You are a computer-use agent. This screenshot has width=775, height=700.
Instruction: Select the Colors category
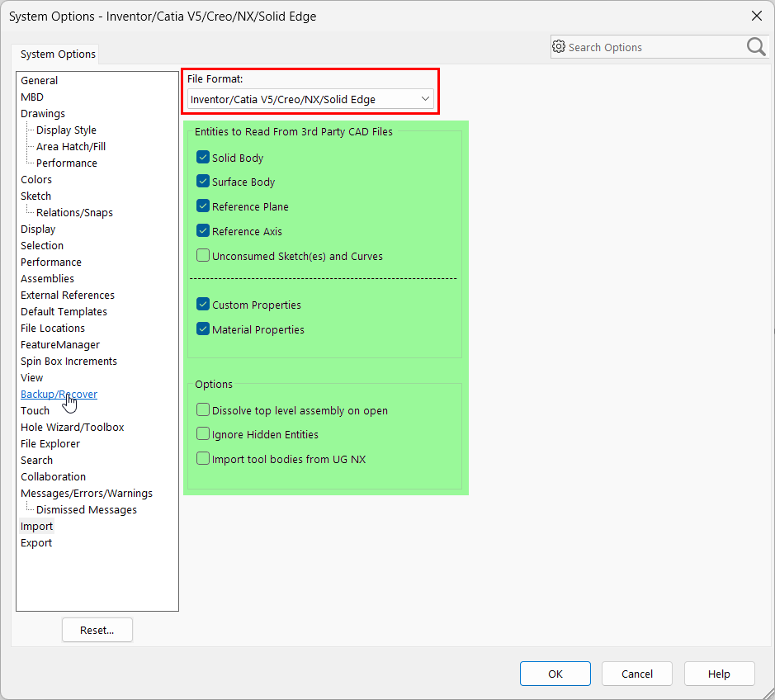36,179
